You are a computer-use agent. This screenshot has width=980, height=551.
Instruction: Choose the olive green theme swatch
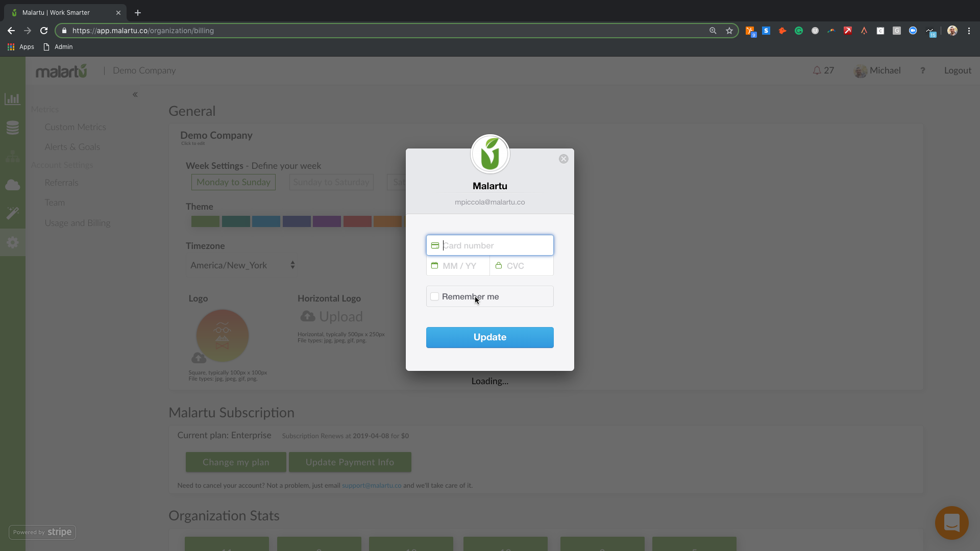pos(205,221)
